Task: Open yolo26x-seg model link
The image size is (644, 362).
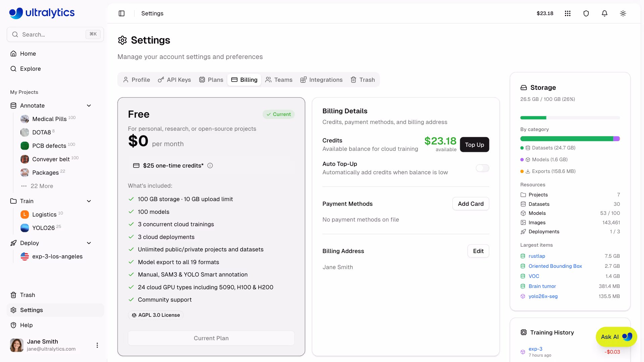Action: (543, 296)
